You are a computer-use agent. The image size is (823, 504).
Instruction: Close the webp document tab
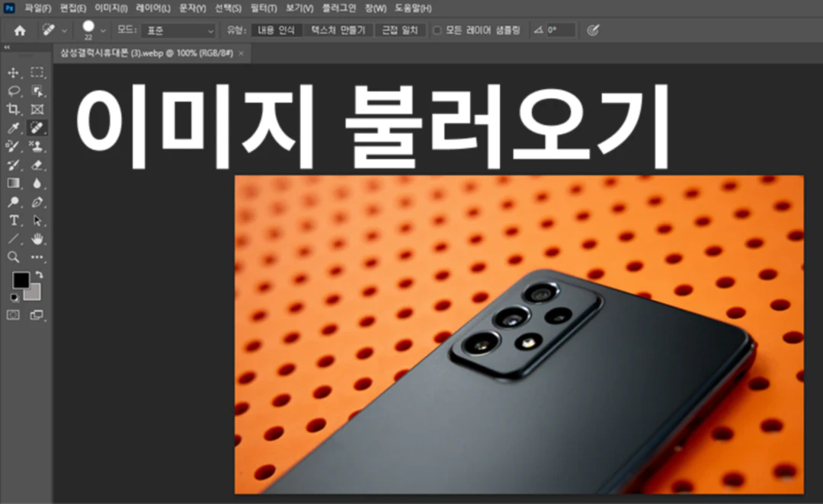pos(241,53)
